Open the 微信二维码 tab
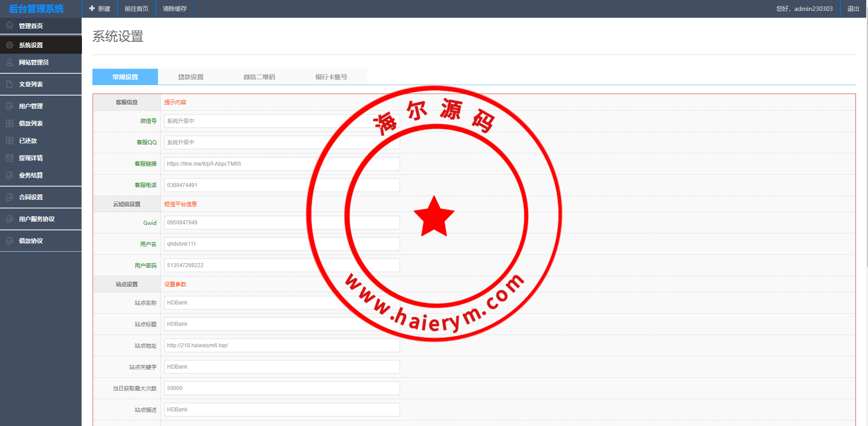This screenshot has width=868, height=426. [x=259, y=77]
